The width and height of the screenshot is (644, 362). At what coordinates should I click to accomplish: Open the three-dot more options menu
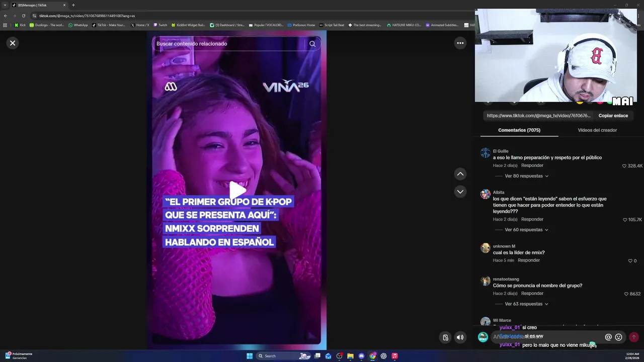[460, 43]
